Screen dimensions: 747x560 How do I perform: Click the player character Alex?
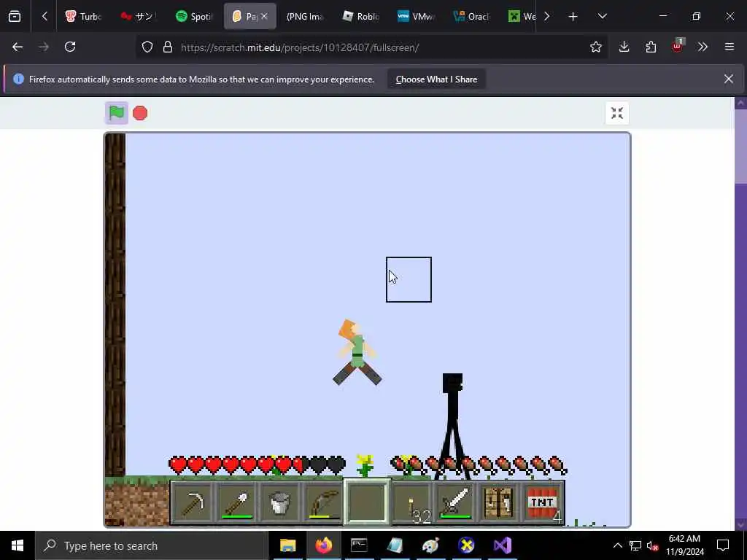357,352
